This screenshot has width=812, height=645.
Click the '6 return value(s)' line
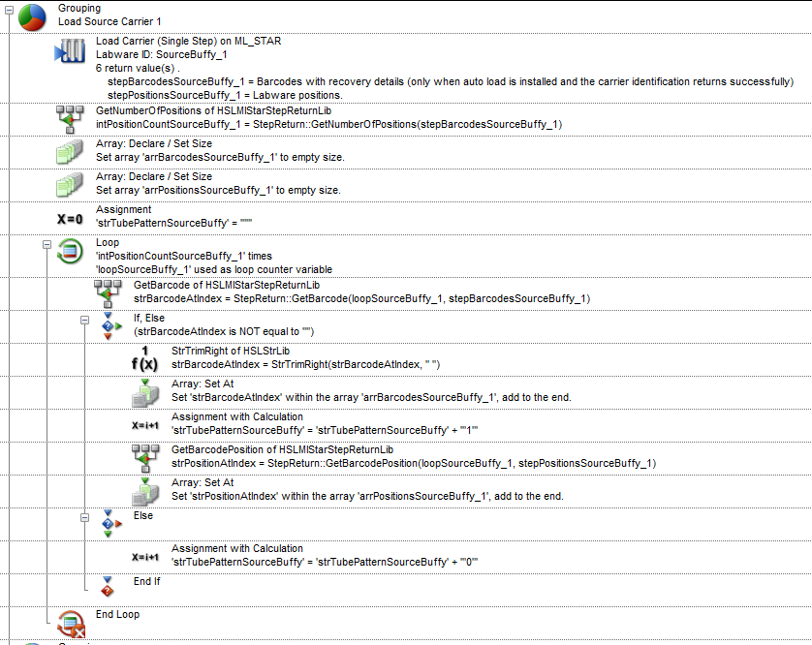pyautogui.click(x=138, y=68)
